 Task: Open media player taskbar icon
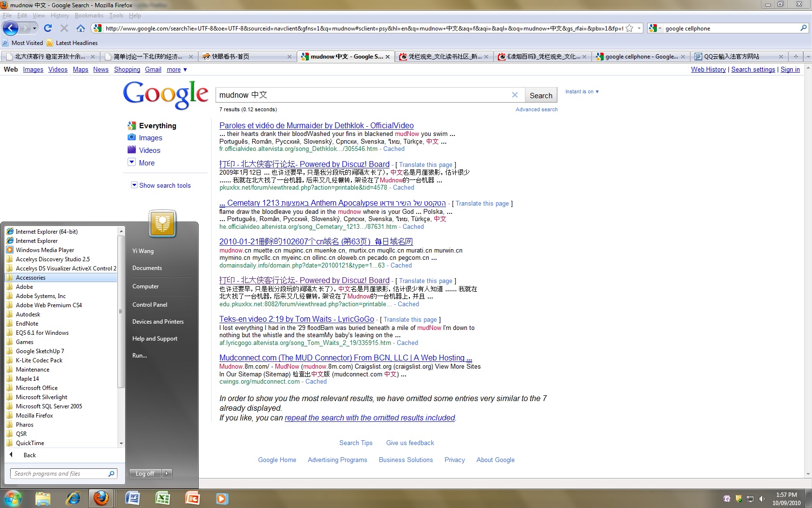[222, 498]
